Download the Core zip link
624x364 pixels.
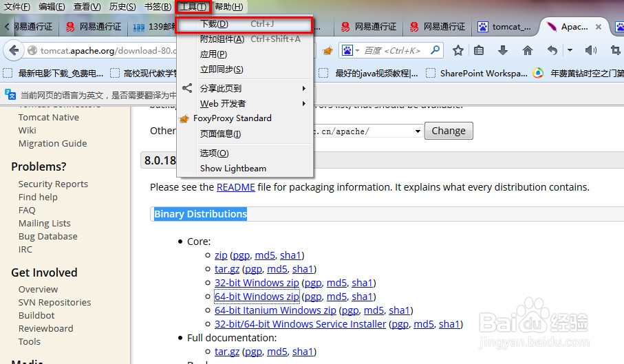pos(221,255)
